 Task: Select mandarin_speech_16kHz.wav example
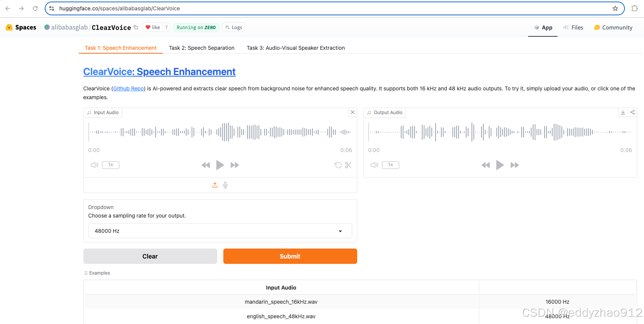(x=281, y=302)
